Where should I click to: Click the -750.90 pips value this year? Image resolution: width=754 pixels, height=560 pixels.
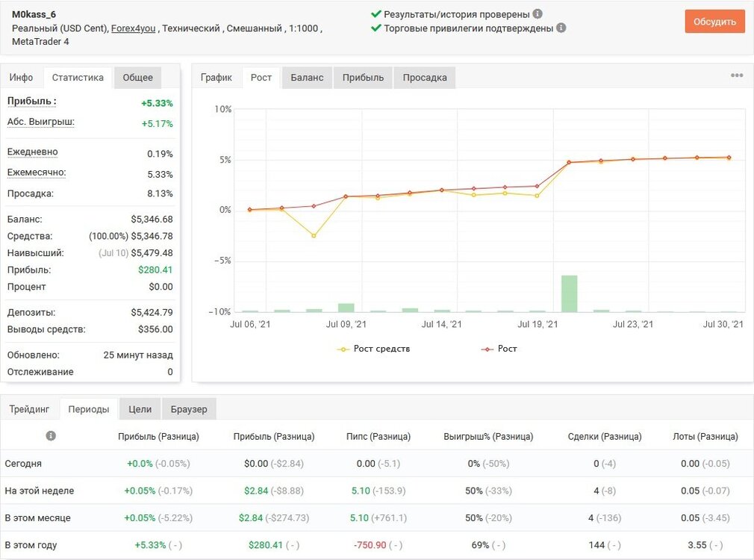(370, 545)
